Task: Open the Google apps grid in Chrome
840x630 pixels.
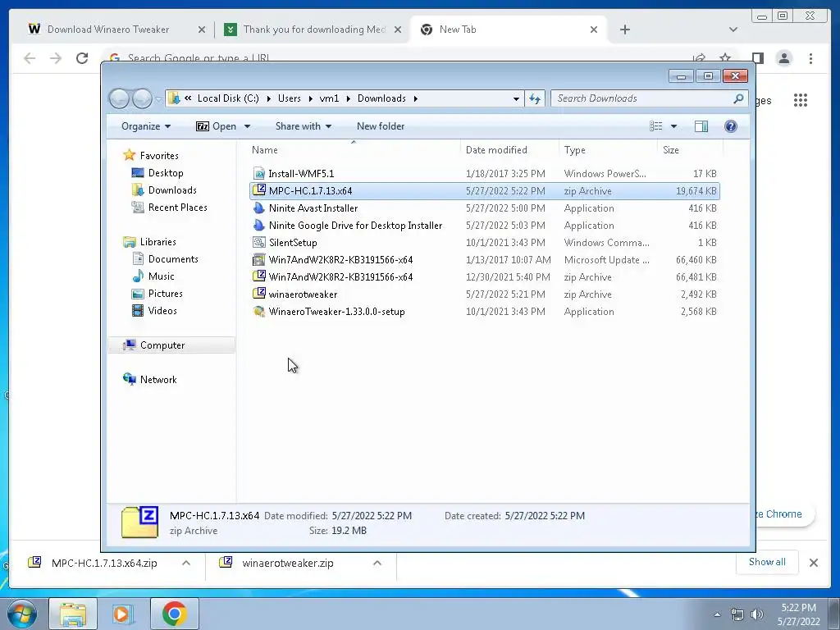Action: (801, 100)
